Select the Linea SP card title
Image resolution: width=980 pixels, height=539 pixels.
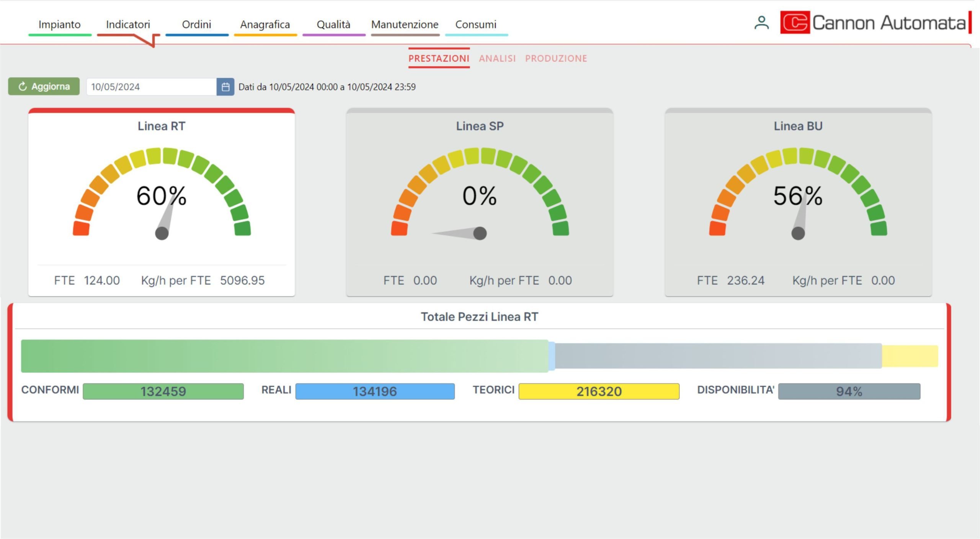tap(480, 126)
